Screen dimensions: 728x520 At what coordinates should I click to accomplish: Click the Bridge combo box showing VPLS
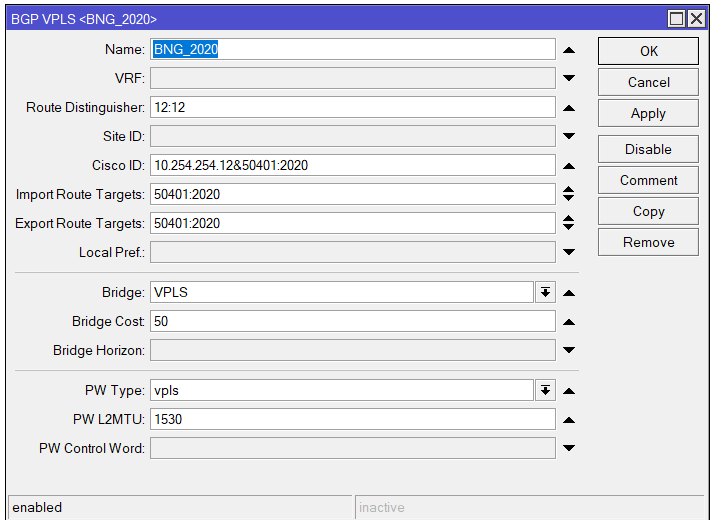(x=342, y=292)
